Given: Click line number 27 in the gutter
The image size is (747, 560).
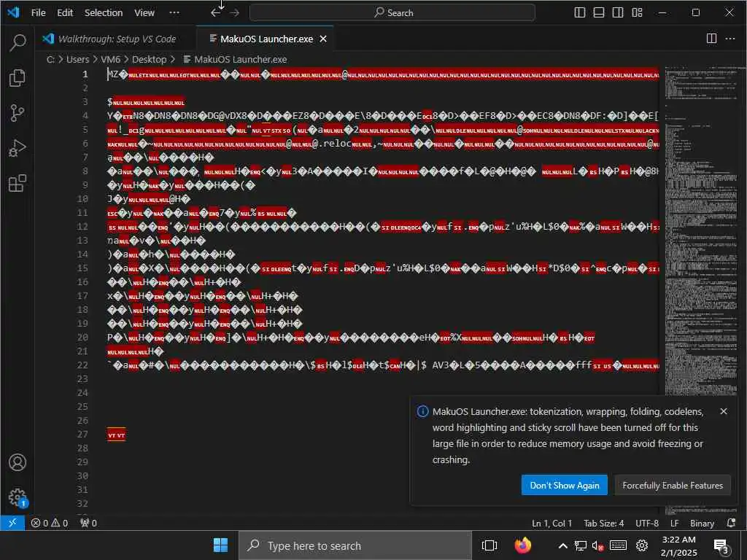Looking at the screenshot, I should tap(82, 435).
